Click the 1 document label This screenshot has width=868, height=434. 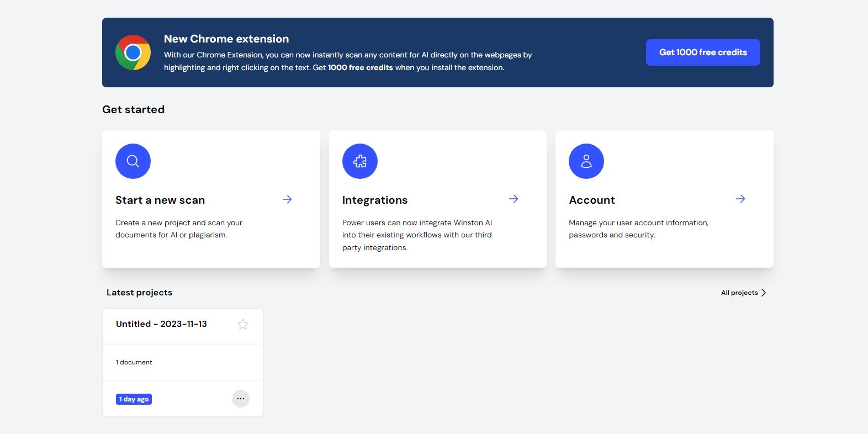click(134, 362)
